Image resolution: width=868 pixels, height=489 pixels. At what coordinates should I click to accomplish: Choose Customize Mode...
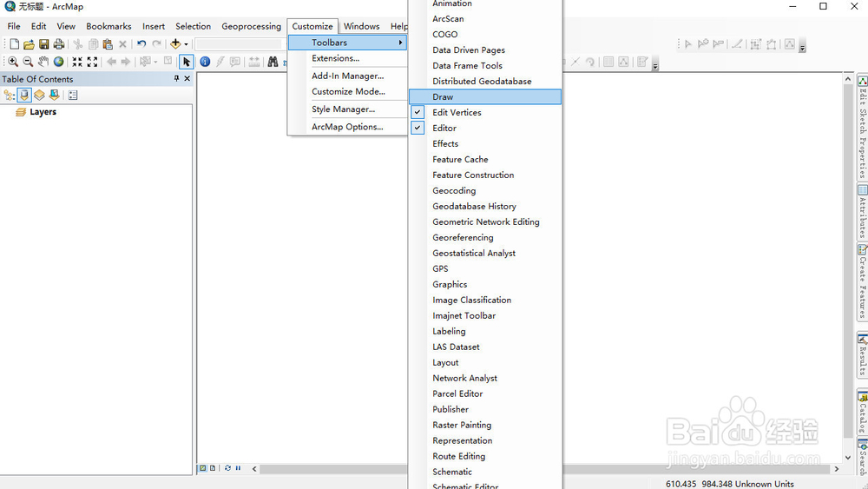(x=348, y=91)
